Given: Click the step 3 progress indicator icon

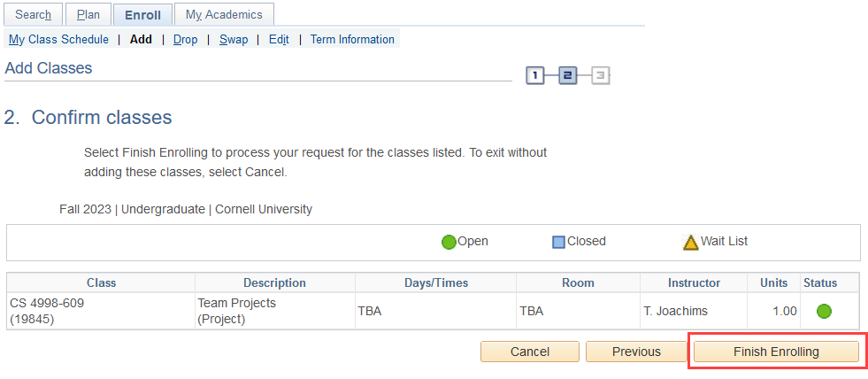Looking at the screenshot, I should click(601, 76).
